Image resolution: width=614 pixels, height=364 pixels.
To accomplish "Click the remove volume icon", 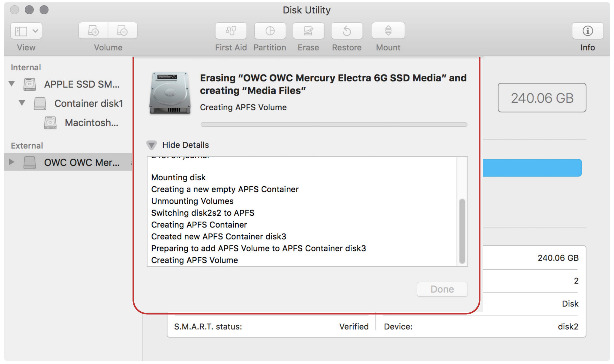I will [123, 31].
